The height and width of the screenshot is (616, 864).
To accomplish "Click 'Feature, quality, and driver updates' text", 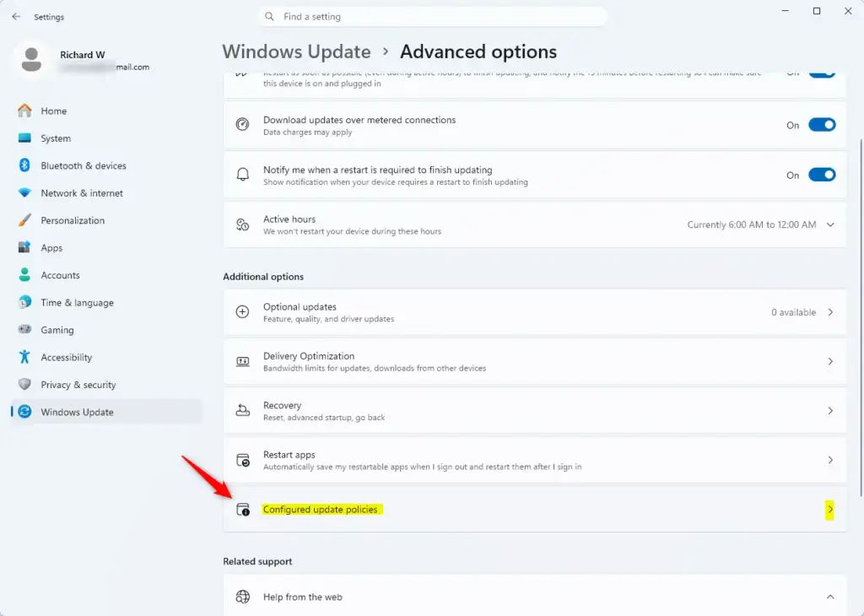I will point(328,319).
